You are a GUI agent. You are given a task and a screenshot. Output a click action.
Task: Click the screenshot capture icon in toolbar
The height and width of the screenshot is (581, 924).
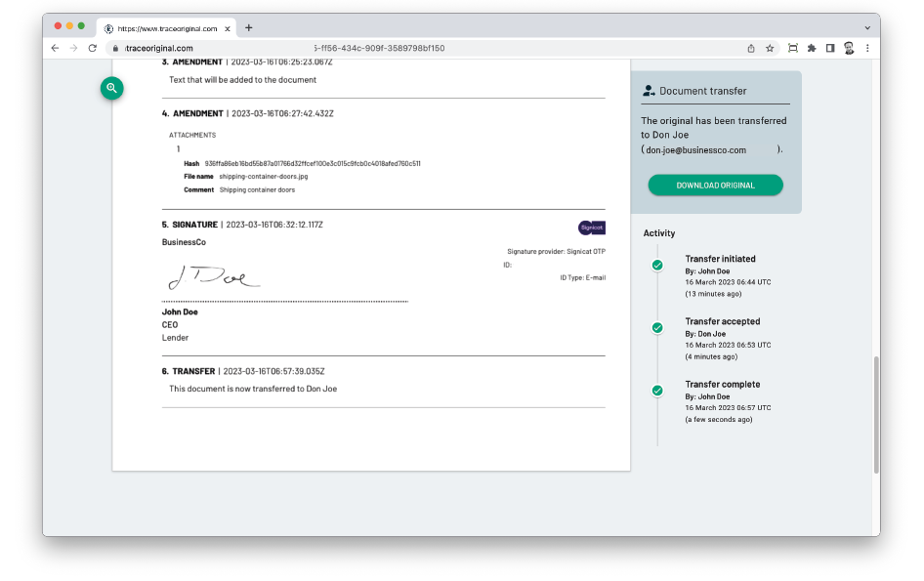pos(792,48)
